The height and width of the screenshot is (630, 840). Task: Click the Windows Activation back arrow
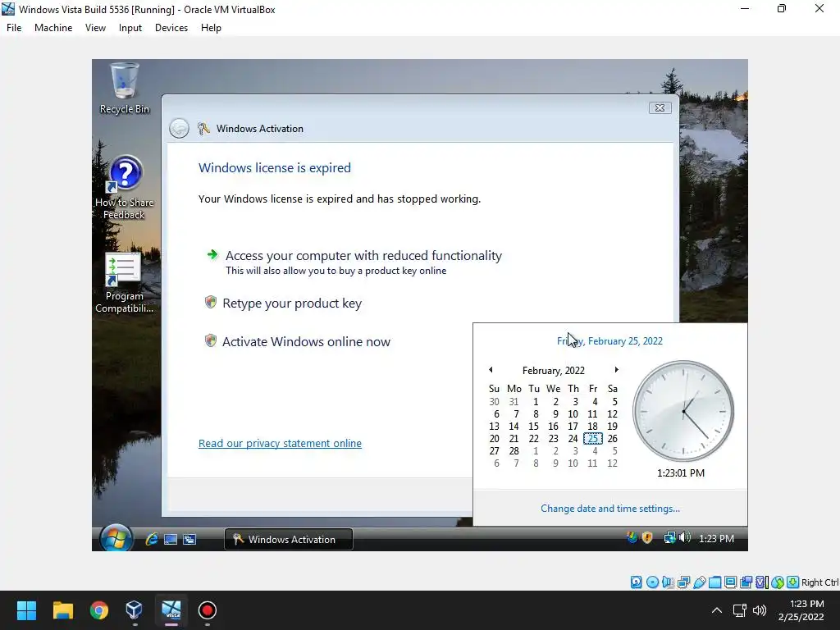click(x=179, y=129)
